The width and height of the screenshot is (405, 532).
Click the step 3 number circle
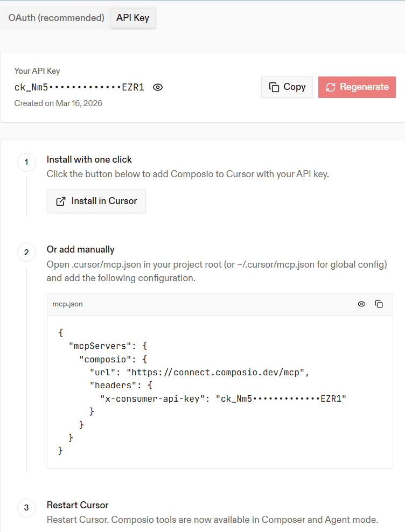pos(26,508)
